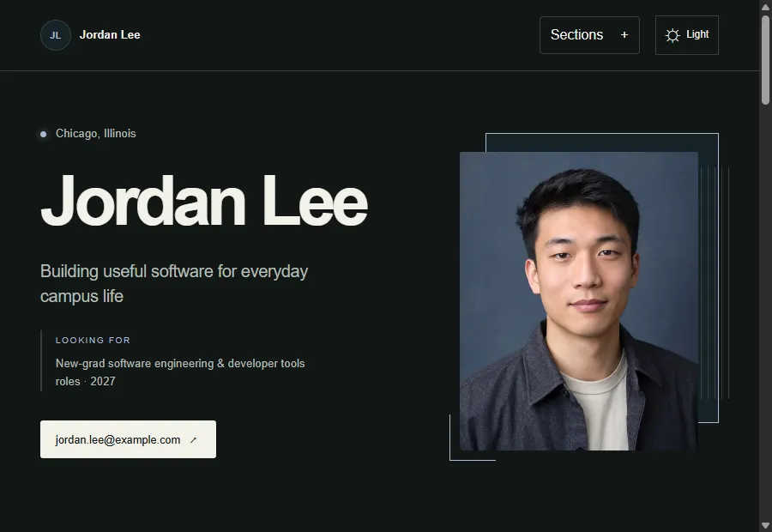
Task: Expand the Sections dropdown menu
Action: coord(589,35)
